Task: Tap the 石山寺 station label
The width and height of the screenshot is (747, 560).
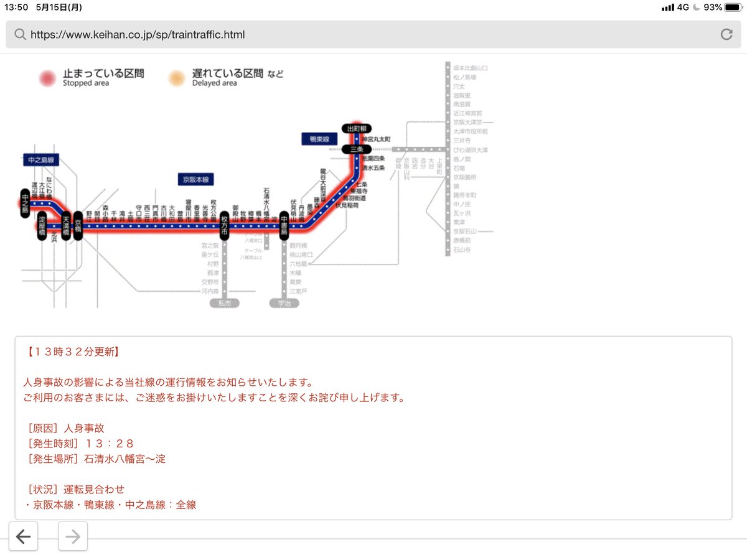Action: (x=462, y=250)
